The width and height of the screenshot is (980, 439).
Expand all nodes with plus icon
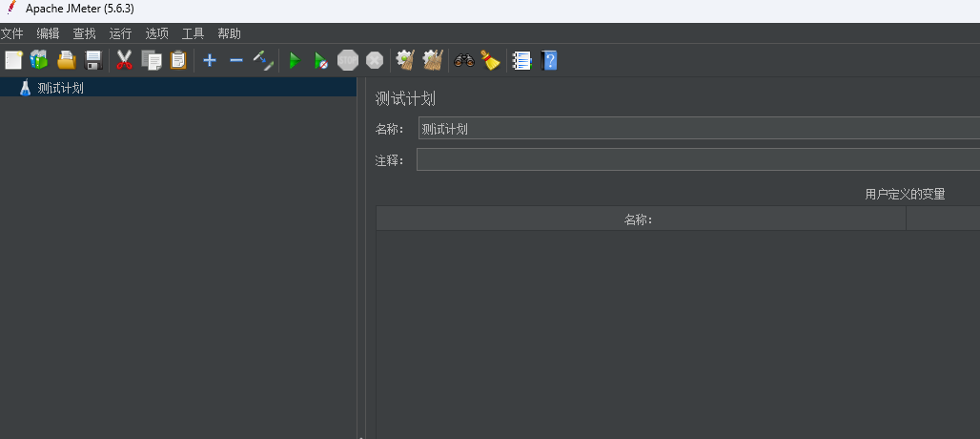(x=210, y=61)
